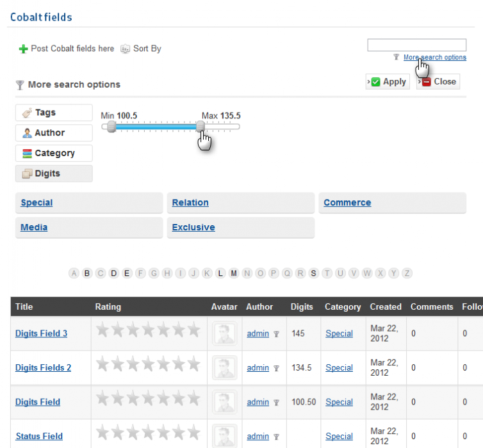This screenshot has height=448, width=483.
Task: Filter list by letter D
Action: [x=113, y=273]
